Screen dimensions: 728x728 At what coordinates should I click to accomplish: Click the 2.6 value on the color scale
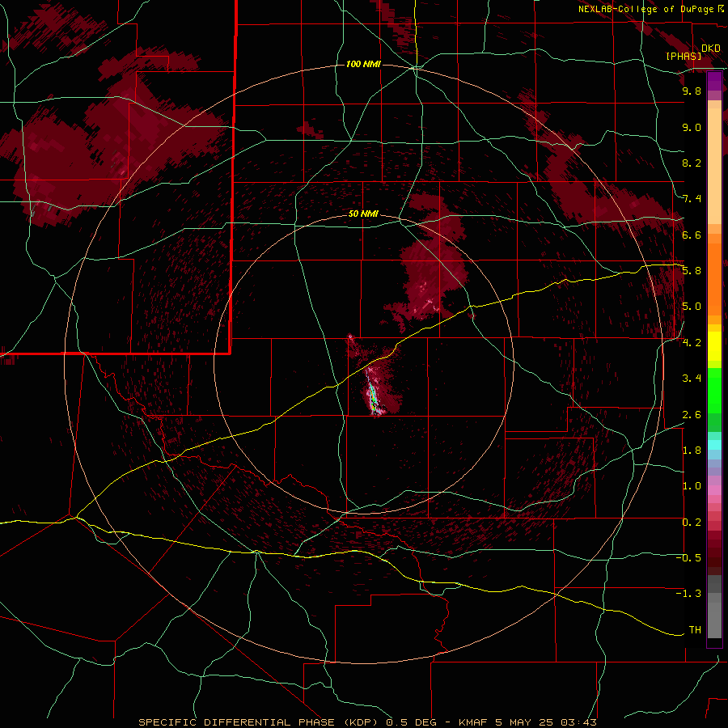[x=692, y=415]
